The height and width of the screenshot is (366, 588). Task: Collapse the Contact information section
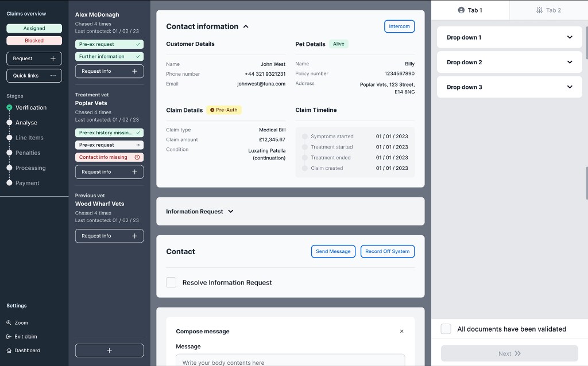(246, 26)
